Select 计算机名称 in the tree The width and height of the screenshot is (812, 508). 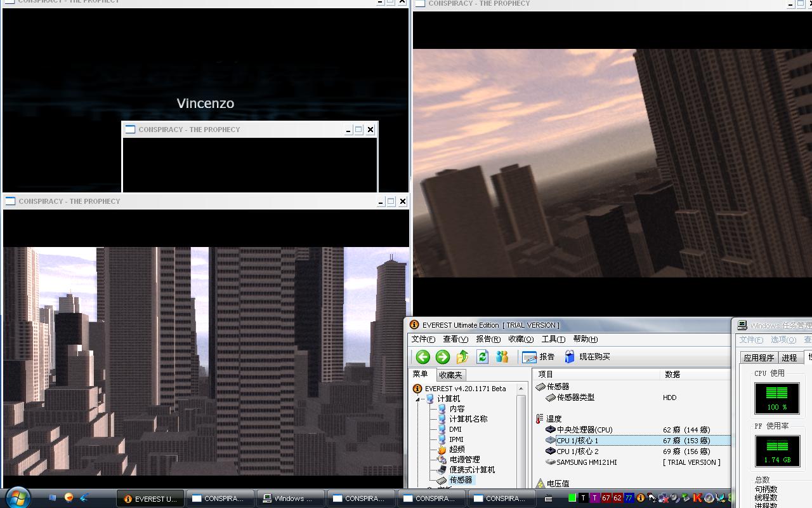click(x=468, y=419)
